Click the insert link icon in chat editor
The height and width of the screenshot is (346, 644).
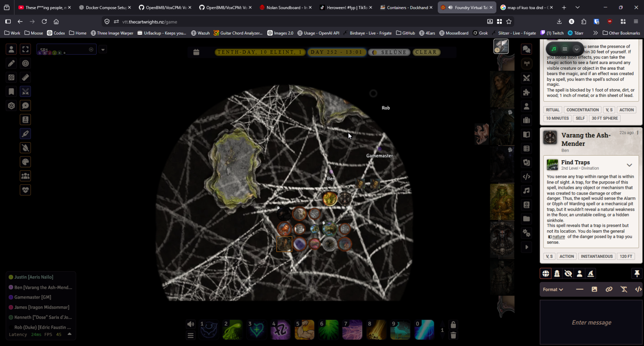[609, 289]
